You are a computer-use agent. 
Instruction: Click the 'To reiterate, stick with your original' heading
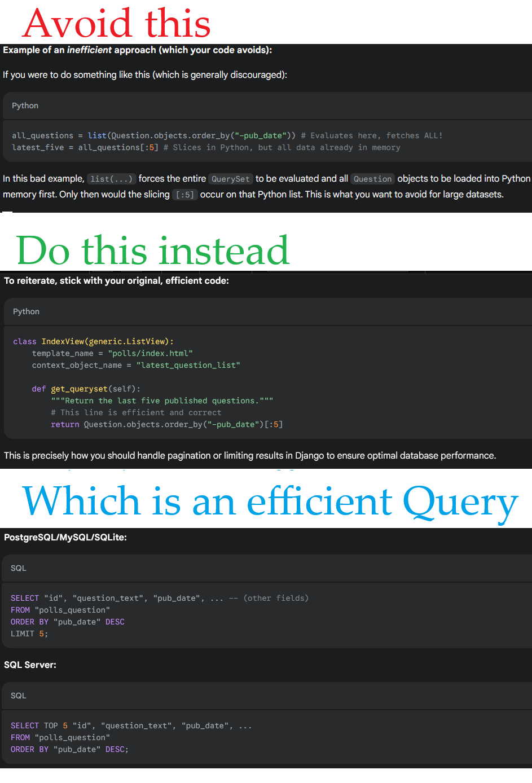tap(116, 280)
